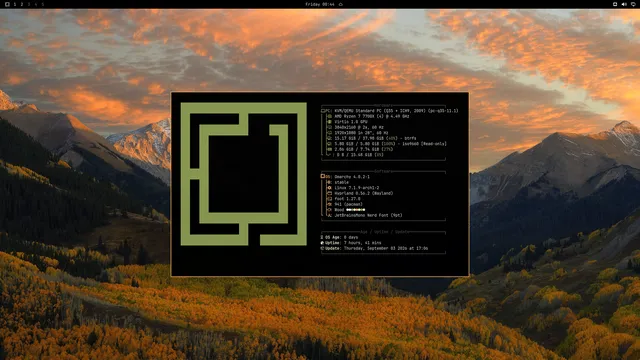Click the text 'JetBrainsMono Nerd Font (9pt)'
The height and width of the screenshot is (360, 640).
pos(369,215)
